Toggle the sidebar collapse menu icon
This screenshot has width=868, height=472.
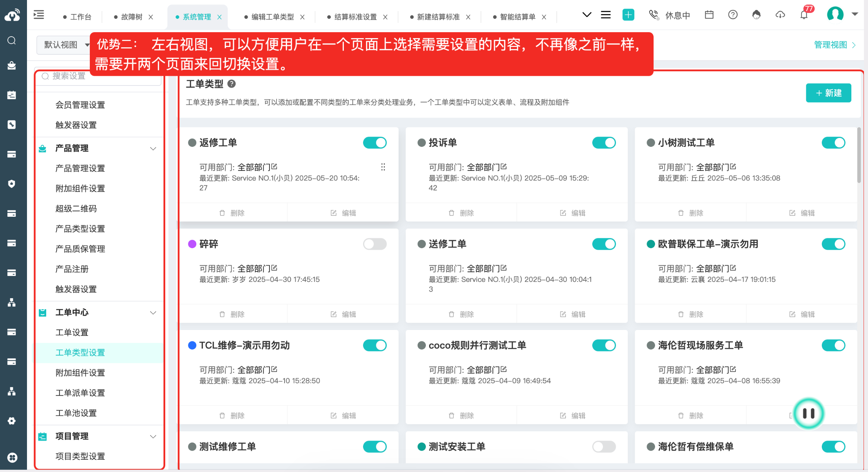click(x=39, y=15)
